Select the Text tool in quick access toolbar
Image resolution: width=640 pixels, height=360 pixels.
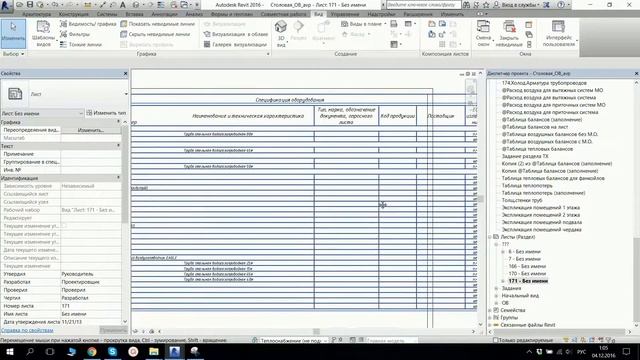point(122,5)
